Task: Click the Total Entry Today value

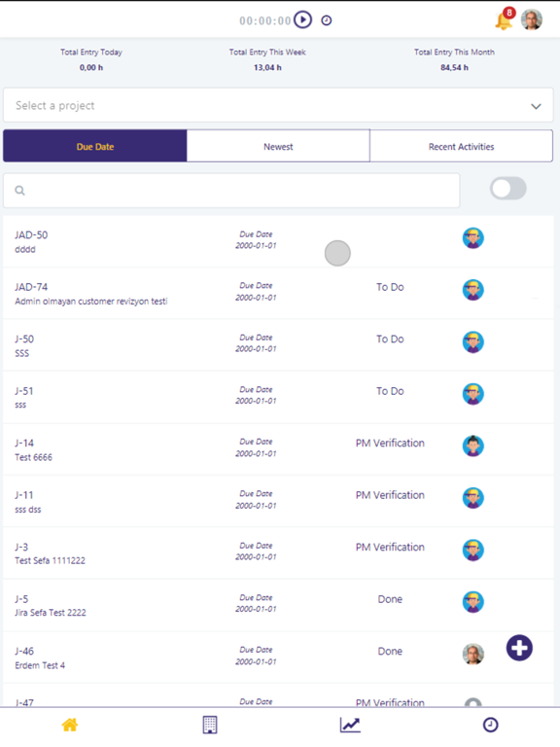Action: coord(91,68)
